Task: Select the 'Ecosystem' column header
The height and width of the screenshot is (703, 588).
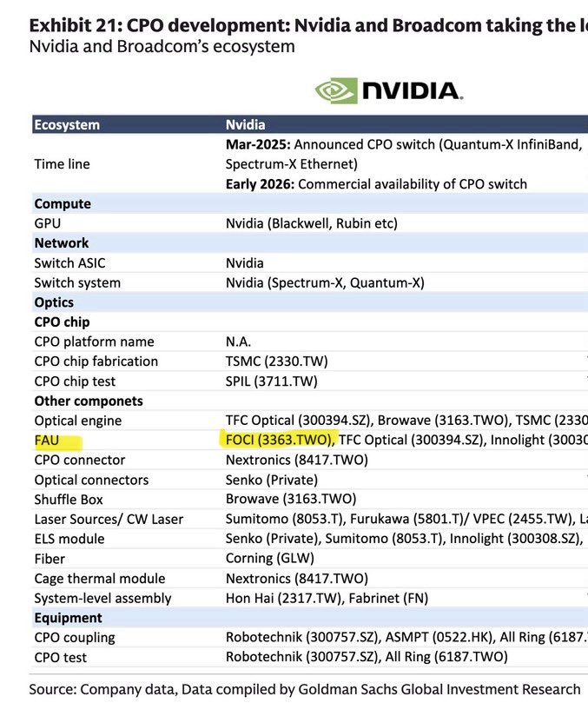Action: (67, 124)
